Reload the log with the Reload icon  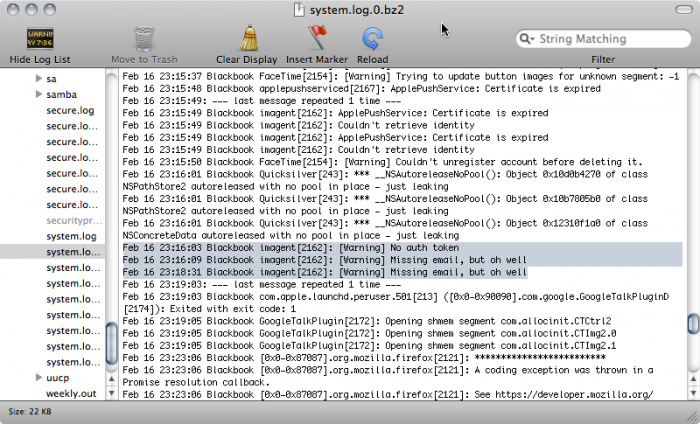click(x=373, y=39)
